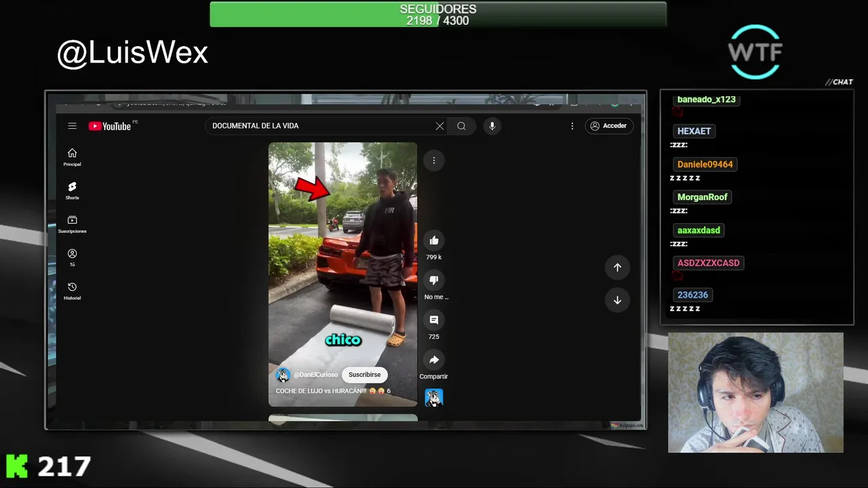Viewport: 868px width, 488px height.
Task: Click chat username HEXAET
Action: (694, 131)
